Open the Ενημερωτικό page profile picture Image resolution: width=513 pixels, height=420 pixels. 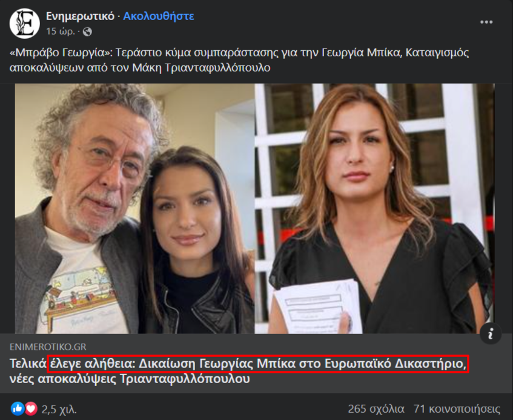click(25, 23)
